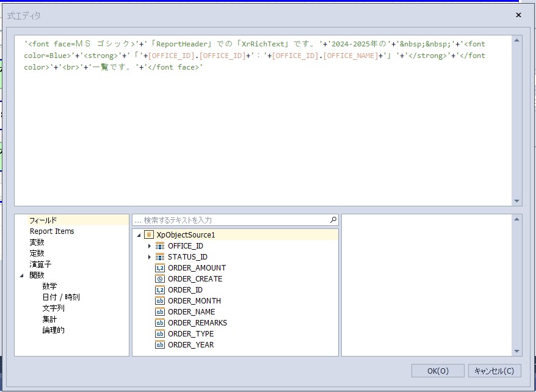
Task: Click the OFFICE_ID table icon
Action: pyautogui.click(x=160, y=245)
